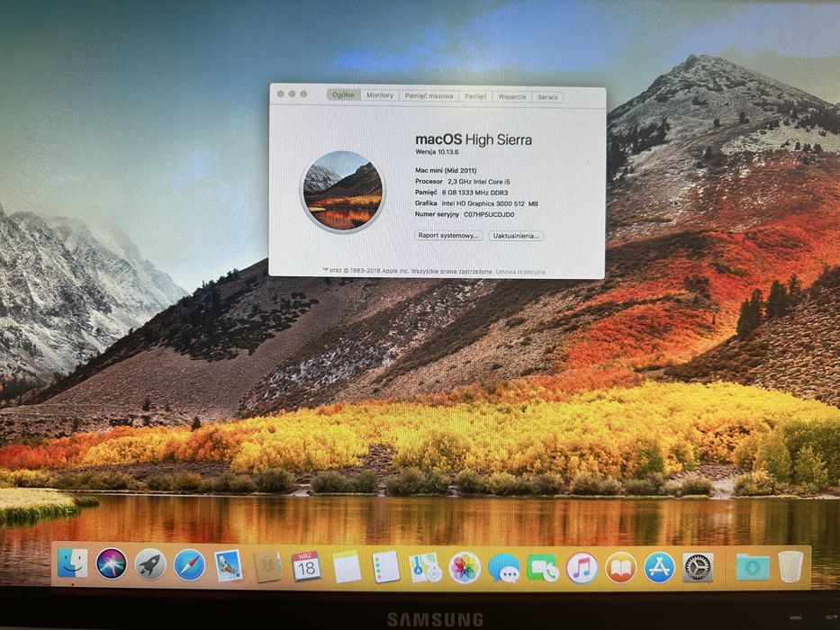Open Notes app in dock
Screen dimensions: 840x630
[347, 567]
